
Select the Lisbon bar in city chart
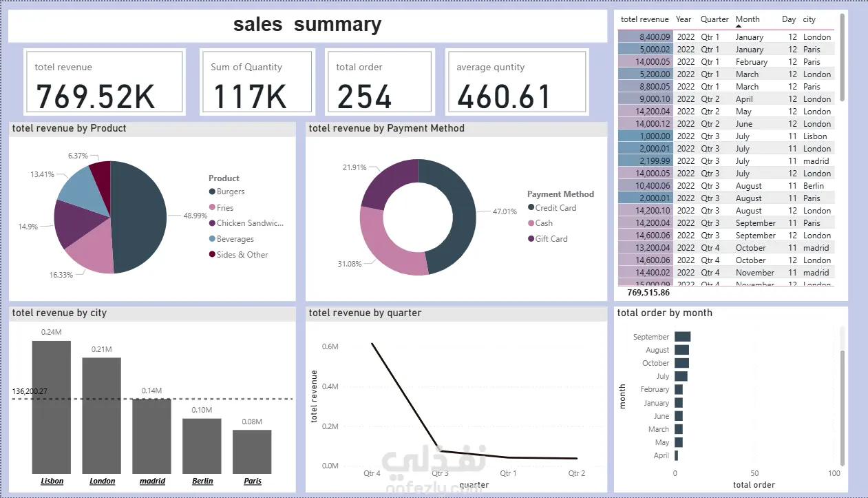52,406
